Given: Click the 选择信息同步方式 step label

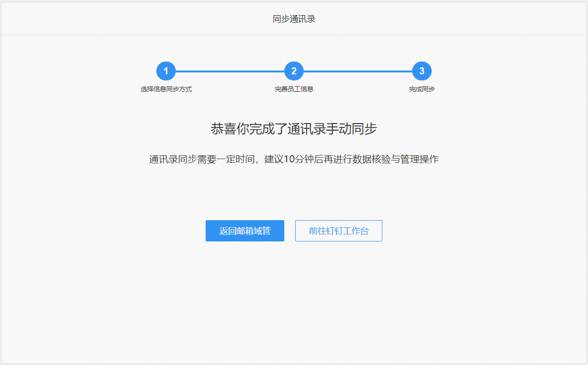Looking at the screenshot, I should [166, 89].
